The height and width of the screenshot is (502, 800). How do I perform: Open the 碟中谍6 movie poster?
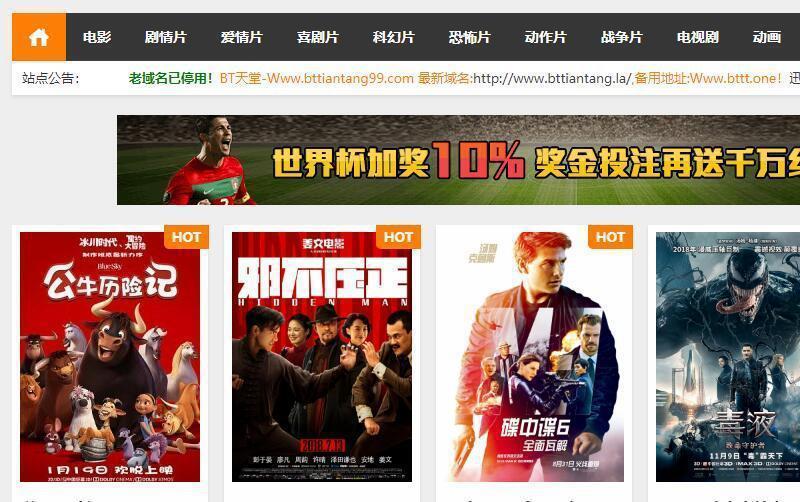click(534, 357)
